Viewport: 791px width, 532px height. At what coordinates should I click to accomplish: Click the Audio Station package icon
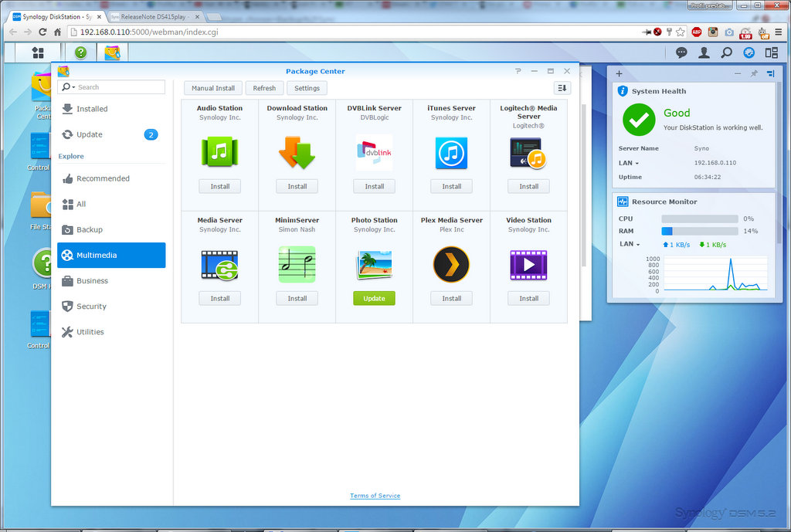220,152
